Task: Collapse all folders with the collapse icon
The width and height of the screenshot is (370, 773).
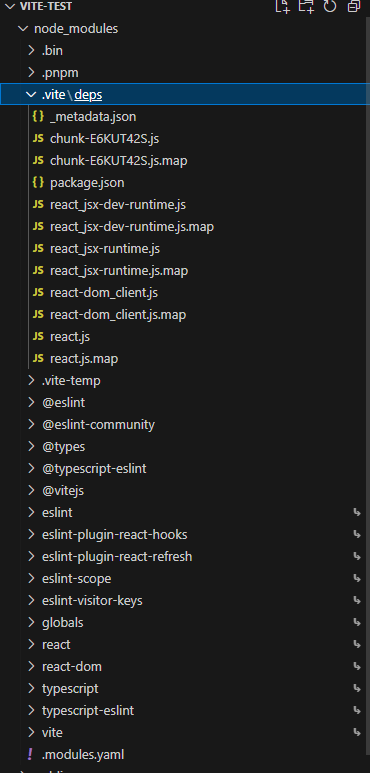Action: point(354,6)
